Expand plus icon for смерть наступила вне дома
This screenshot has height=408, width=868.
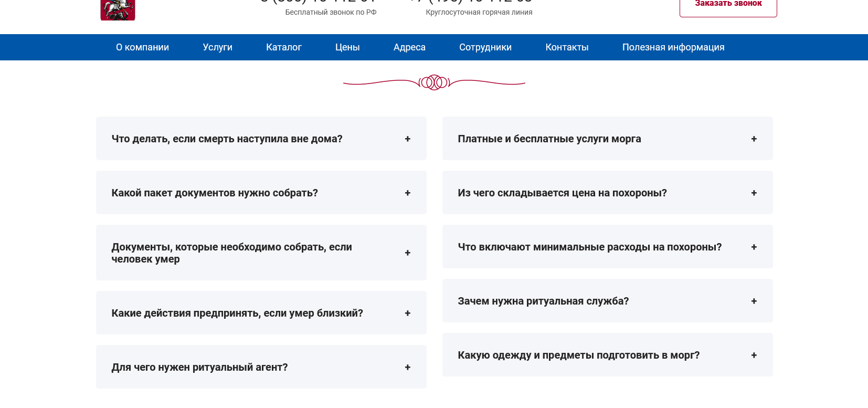pyautogui.click(x=408, y=139)
